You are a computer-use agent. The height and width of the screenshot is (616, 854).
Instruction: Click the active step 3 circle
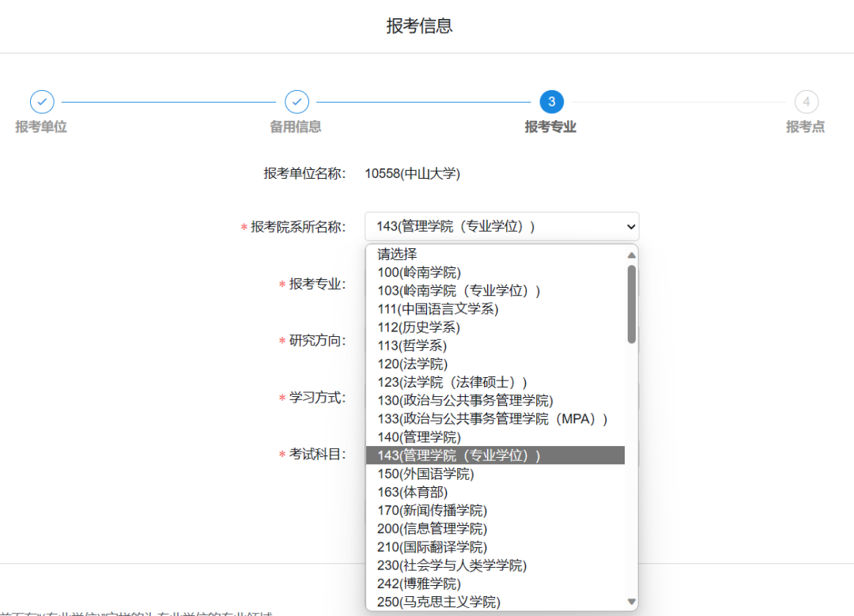pyautogui.click(x=551, y=102)
